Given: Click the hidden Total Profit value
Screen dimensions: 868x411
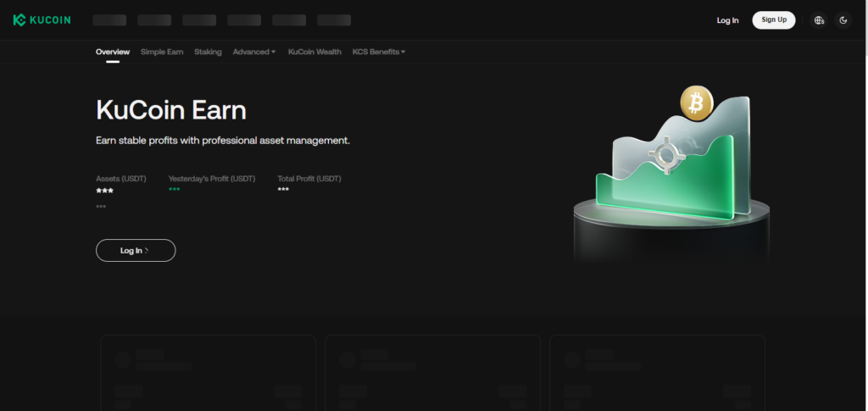Looking at the screenshot, I should coord(283,190).
